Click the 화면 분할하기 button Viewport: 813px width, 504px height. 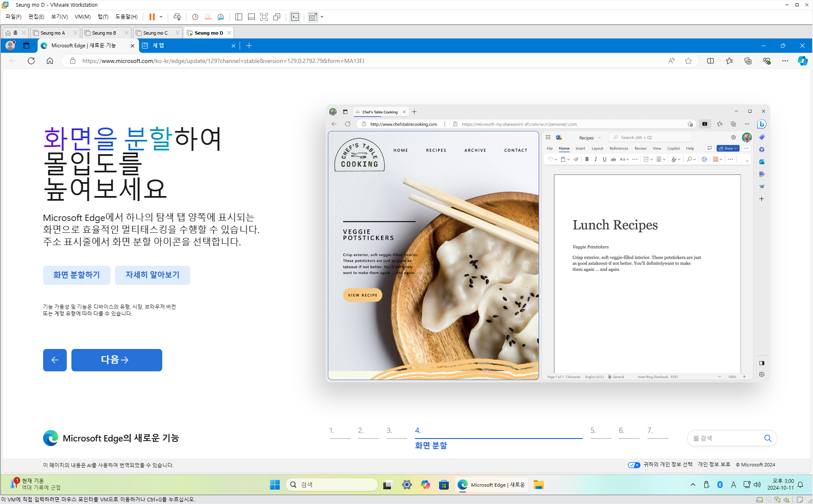(x=76, y=275)
